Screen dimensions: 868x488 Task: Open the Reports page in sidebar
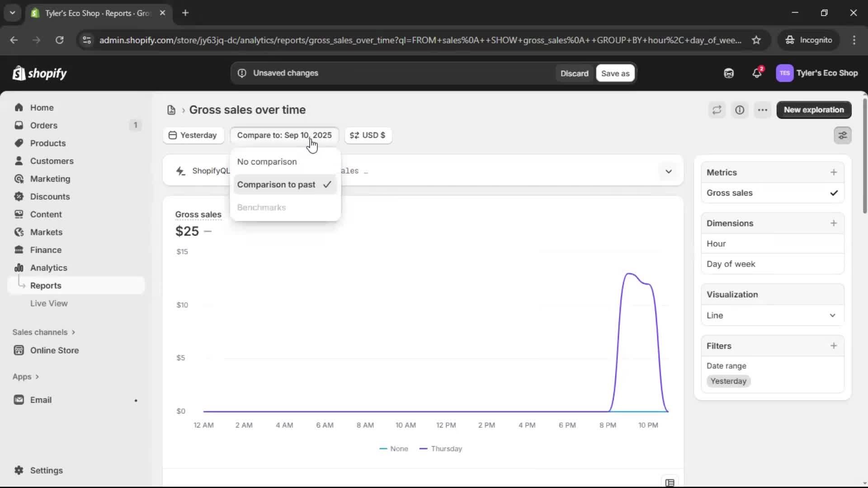pyautogui.click(x=46, y=285)
